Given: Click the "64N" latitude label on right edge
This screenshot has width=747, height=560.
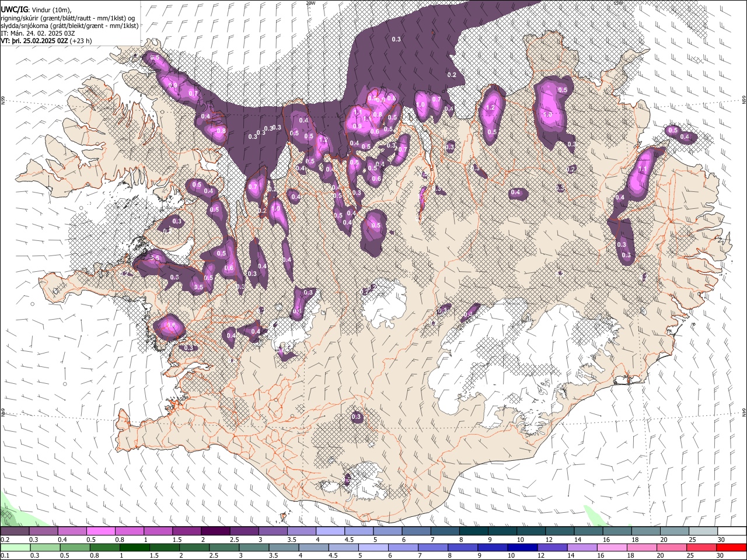Looking at the screenshot, I should pos(744,412).
